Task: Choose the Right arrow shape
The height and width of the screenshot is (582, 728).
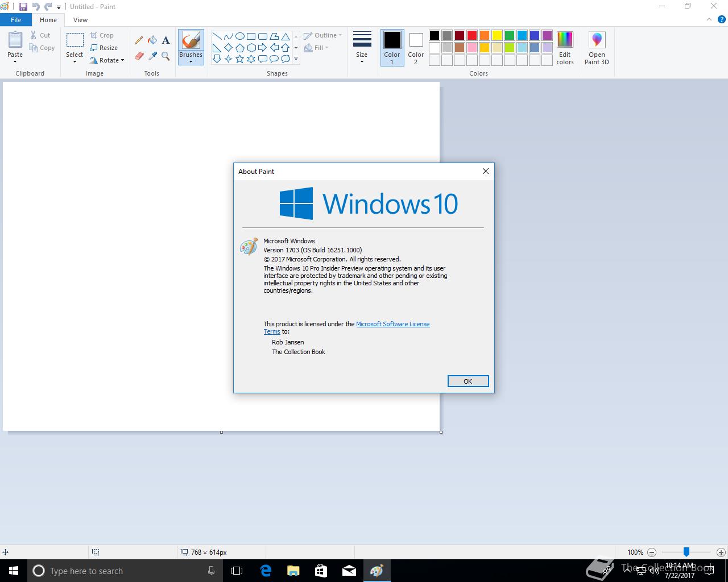Action: click(262, 48)
